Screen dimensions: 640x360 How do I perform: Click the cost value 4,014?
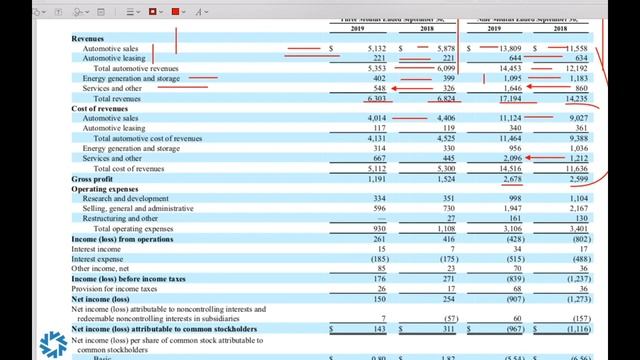pos(376,118)
